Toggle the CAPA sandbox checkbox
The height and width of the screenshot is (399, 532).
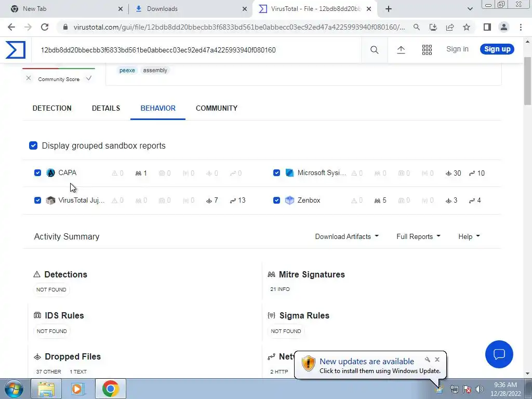pyautogui.click(x=37, y=173)
